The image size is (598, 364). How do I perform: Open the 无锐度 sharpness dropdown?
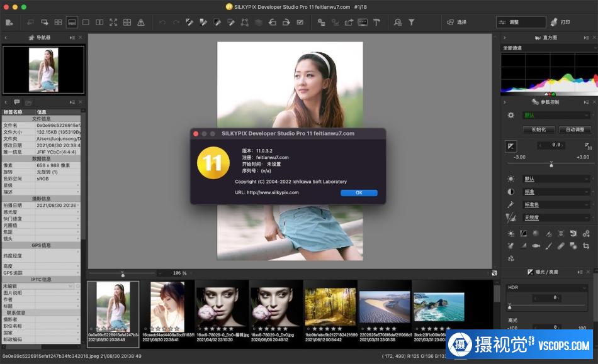click(556, 218)
